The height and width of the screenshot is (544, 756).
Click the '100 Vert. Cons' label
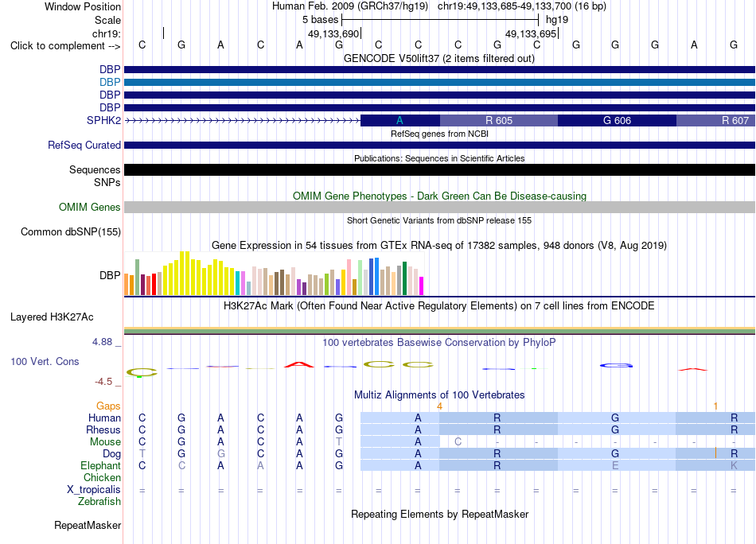point(45,361)
